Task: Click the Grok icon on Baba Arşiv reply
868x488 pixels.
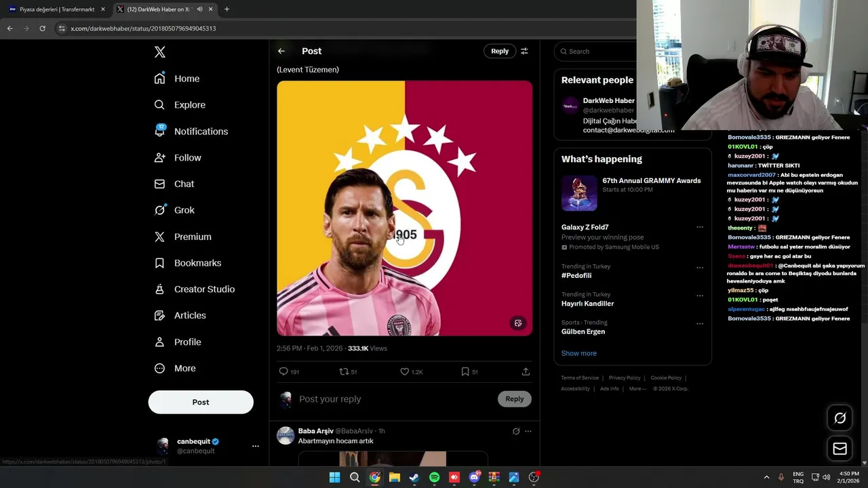Action: pos(516,431)
